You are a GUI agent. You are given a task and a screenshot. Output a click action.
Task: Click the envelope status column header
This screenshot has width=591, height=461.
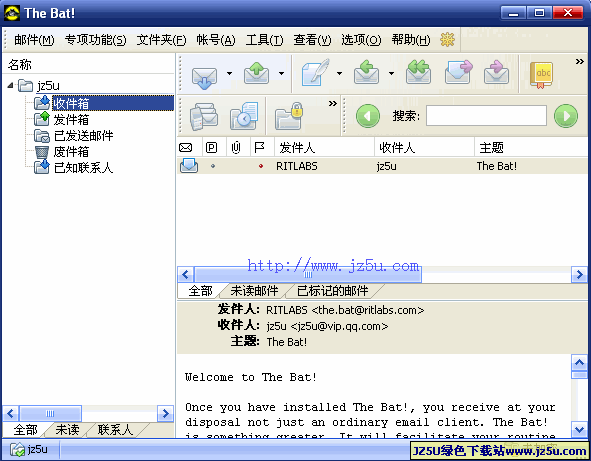[x=185, y=147]
